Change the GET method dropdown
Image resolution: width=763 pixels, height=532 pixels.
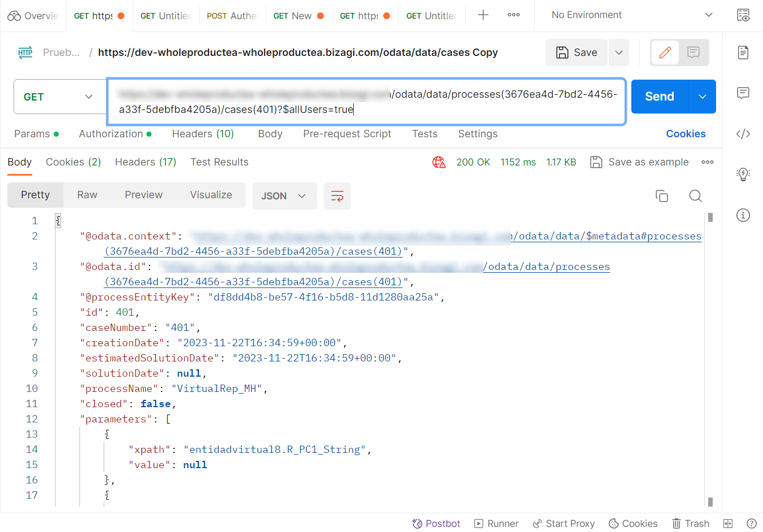tap(59, 97)
